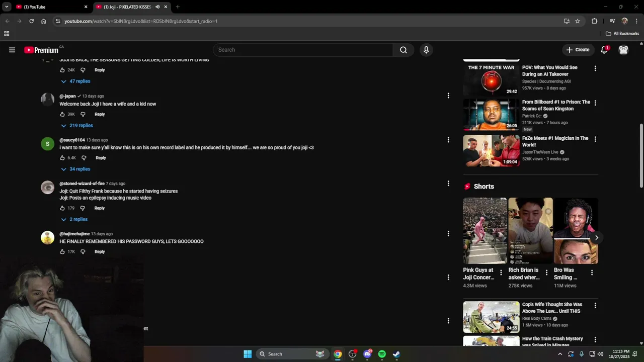Viewport: 644px width, 362px height.
Task: Click the Create button
Action: pyautogui.click(x=578, y=50)
